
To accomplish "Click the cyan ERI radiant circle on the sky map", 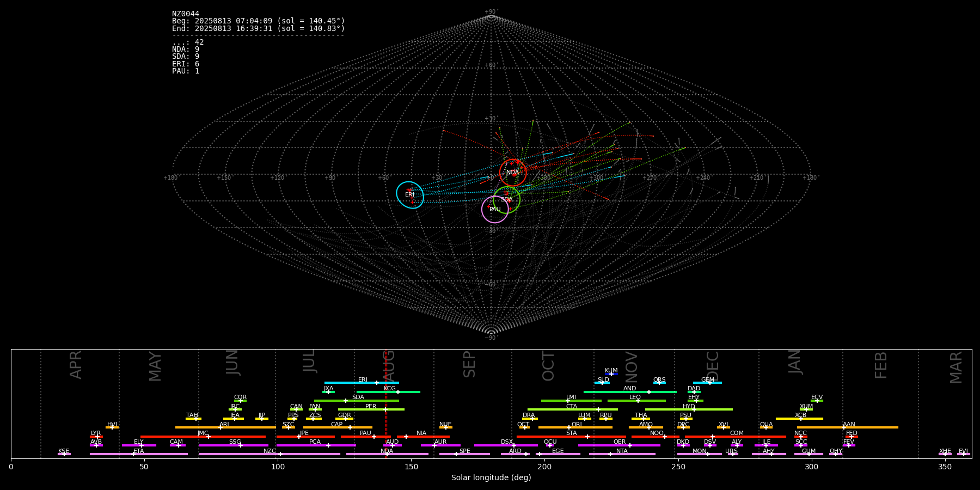I will tap(410, 195).
